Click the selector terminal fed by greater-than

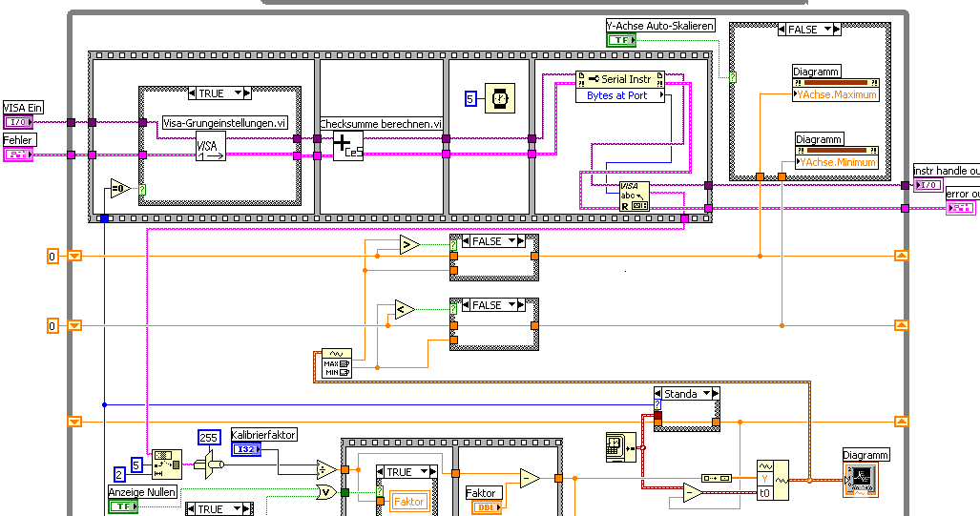[x=454, y=245]
